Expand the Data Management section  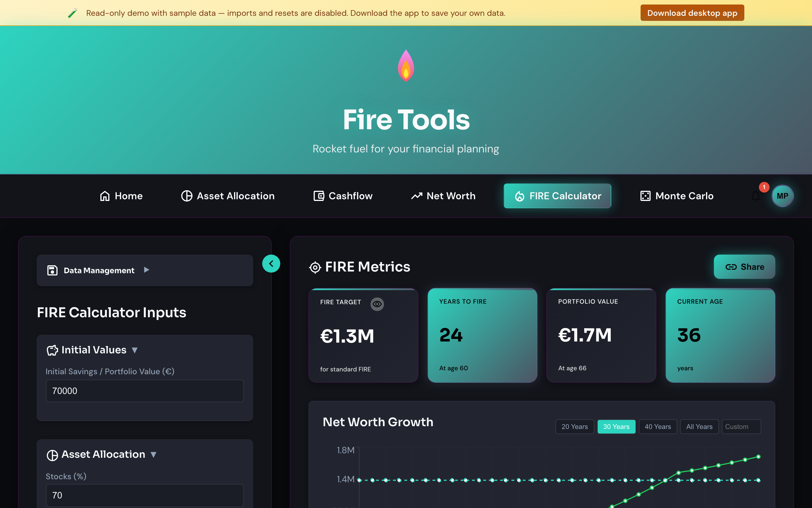click(145, 270)
